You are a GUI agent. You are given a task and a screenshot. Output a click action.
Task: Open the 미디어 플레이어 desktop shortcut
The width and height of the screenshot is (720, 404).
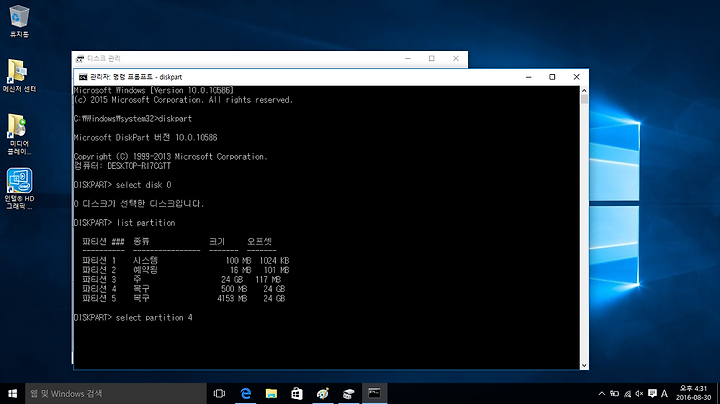(x=19, y=134)
